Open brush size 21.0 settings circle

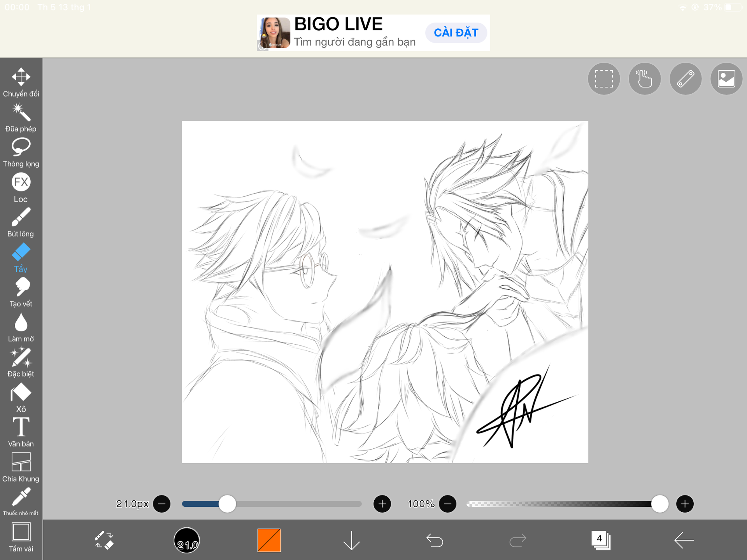coord(187,540)
